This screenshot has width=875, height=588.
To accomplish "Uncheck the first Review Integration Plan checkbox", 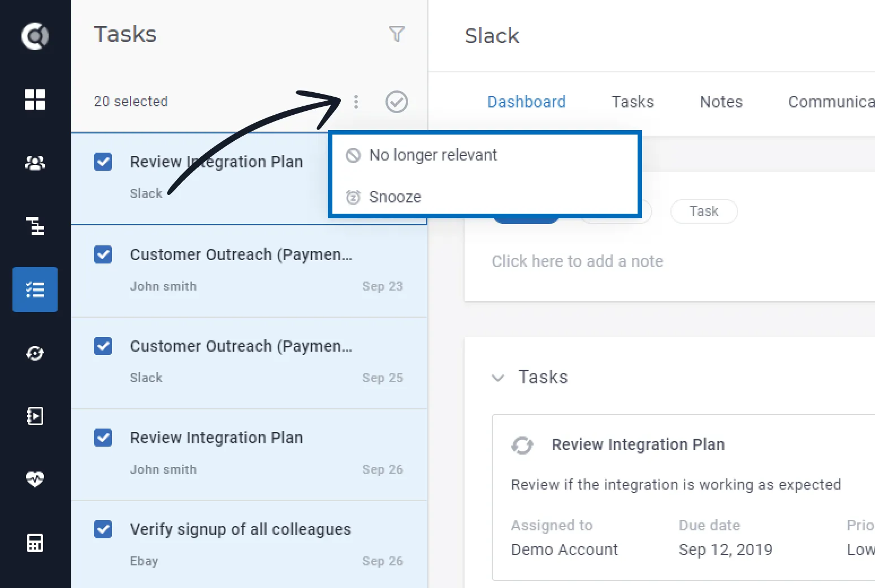I will click(103, 162).
